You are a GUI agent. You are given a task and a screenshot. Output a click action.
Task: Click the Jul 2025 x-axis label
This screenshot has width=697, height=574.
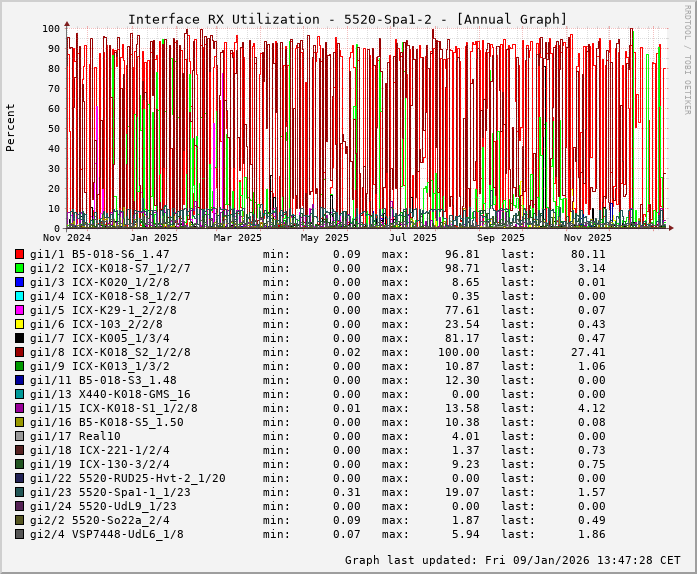pyautogui.click(x=412, y=238)
